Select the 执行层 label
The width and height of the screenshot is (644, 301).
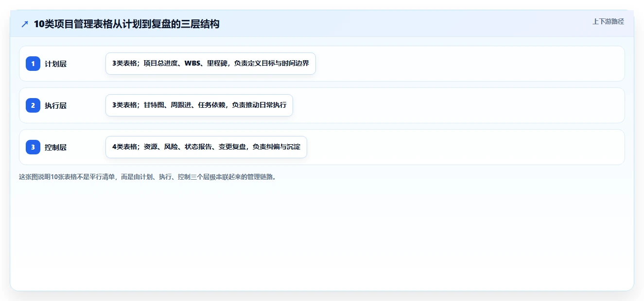(x=55, y=105)
